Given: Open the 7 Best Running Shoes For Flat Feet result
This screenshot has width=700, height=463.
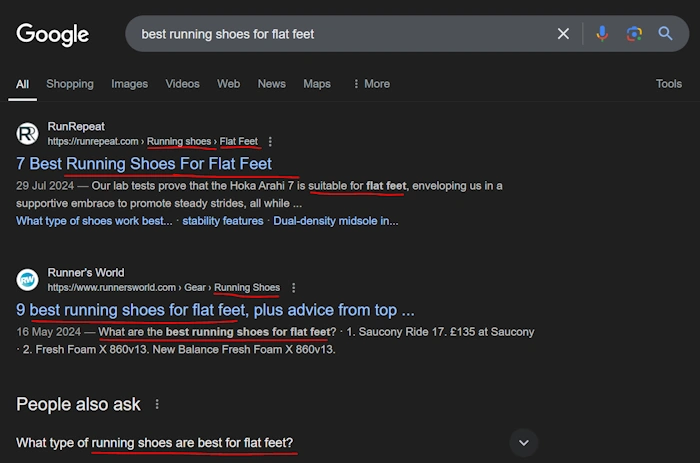Looking at the screenshot, I should coord(144,164).
